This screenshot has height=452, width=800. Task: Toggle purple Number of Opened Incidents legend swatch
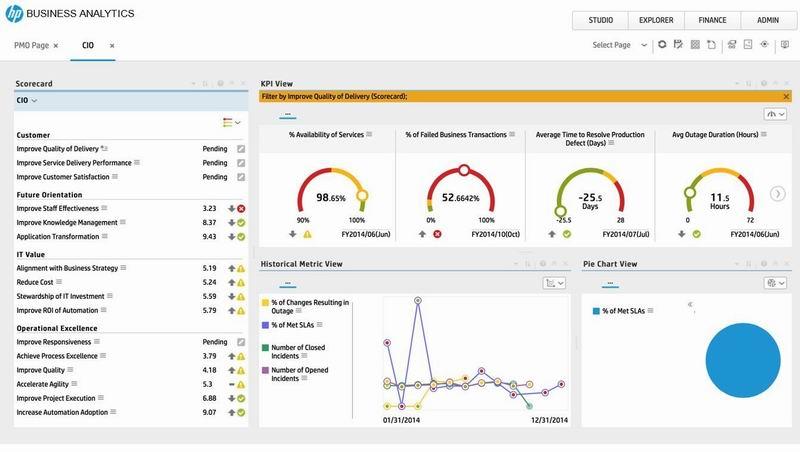click(265, 370)
